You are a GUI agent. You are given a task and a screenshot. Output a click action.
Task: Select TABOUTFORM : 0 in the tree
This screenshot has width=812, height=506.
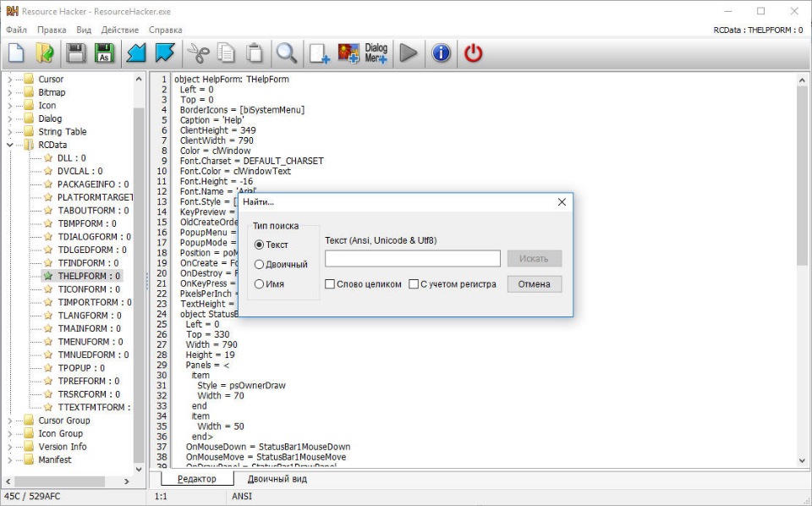tap(93, 211)
